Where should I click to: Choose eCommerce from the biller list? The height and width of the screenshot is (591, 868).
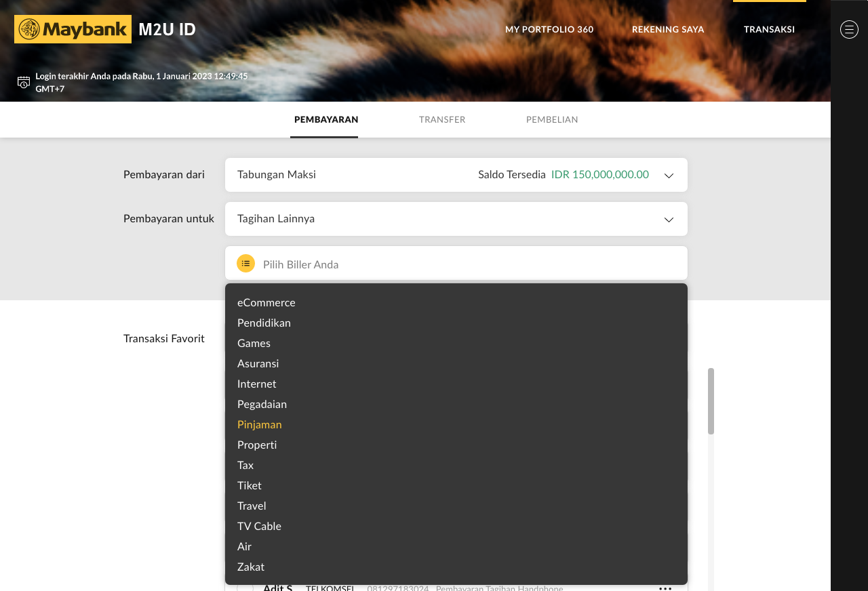coord(267,302)
